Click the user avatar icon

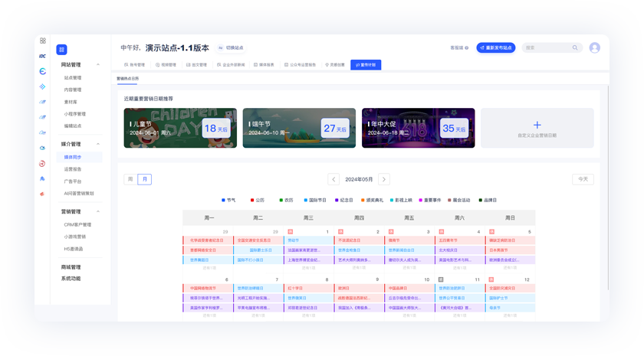[594, 47]
